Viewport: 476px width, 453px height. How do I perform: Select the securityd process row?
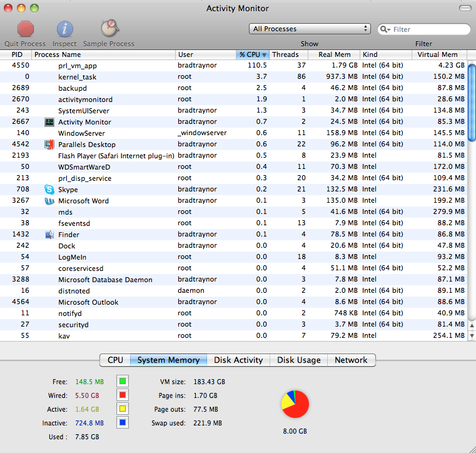(233, 324)
